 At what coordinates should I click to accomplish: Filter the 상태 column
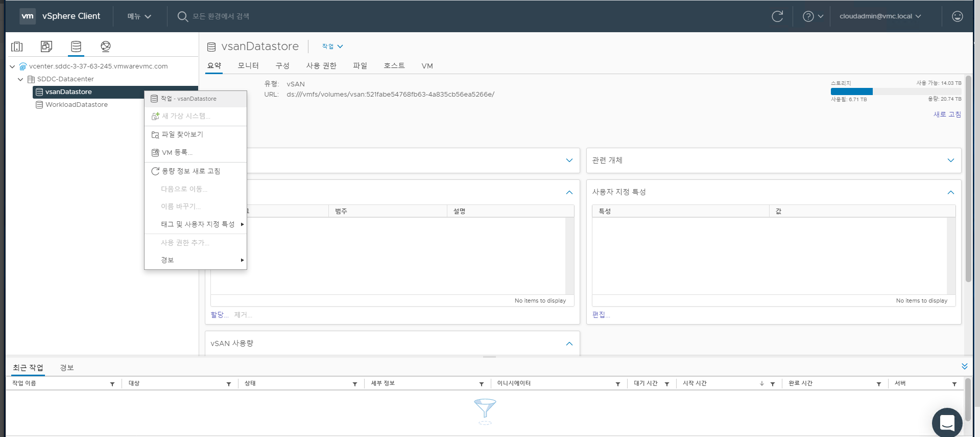[355, 384]
